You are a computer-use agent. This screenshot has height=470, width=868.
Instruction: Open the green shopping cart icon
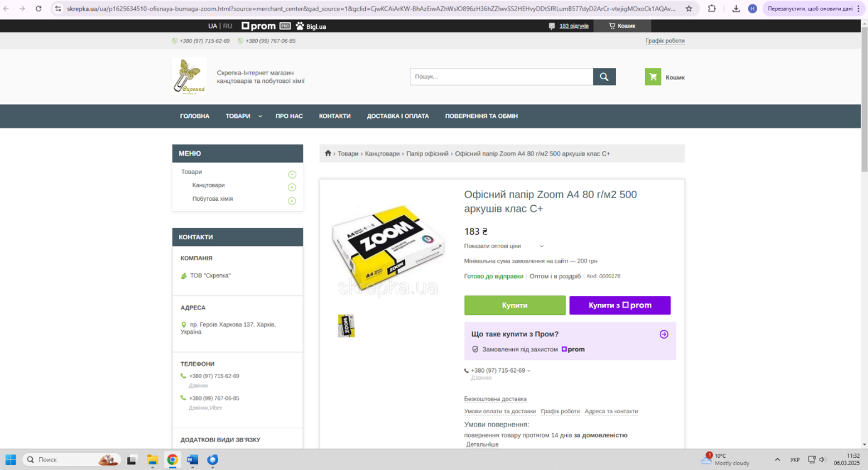click(x=653, y=77)
